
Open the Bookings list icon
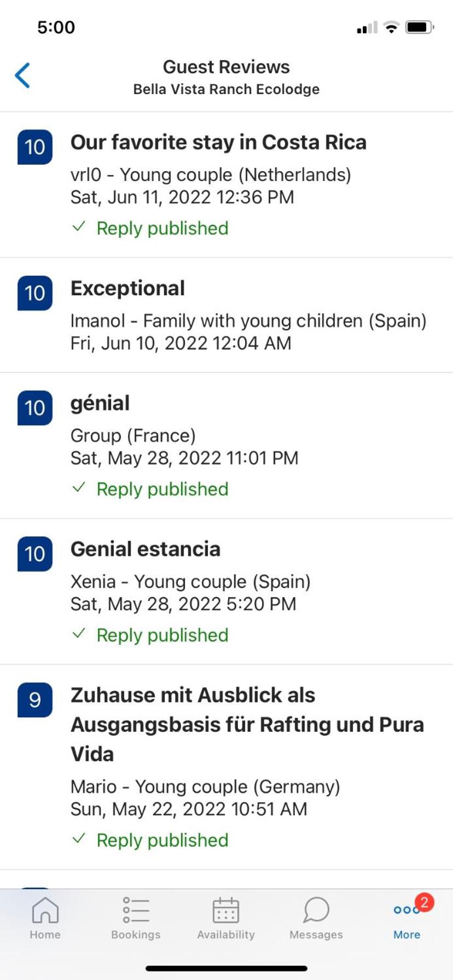136,911
